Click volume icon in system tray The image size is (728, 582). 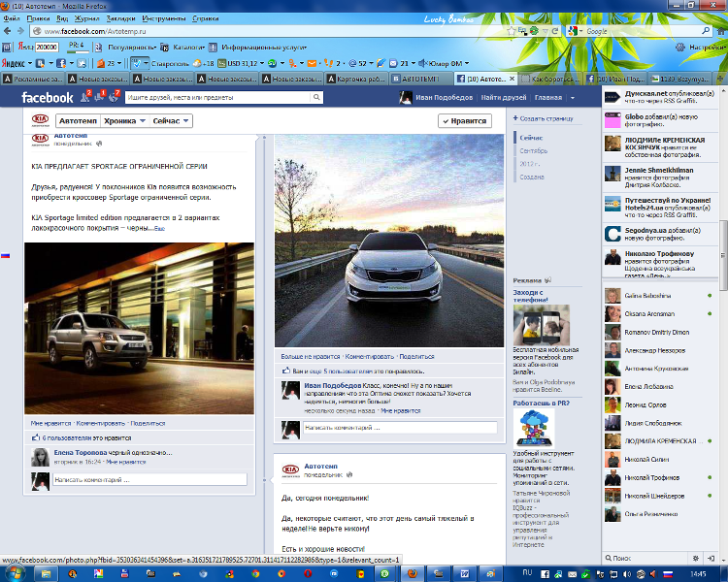coord(627,574)
